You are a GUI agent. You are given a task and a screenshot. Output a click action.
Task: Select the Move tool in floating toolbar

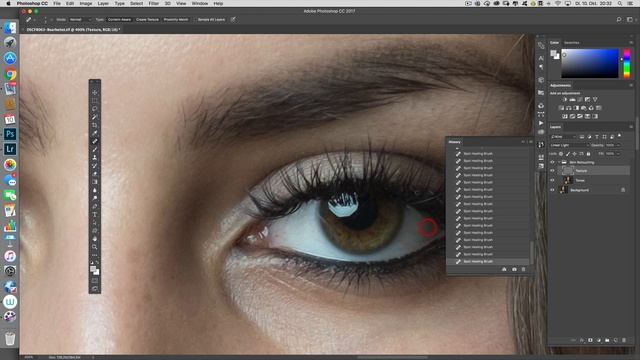tap(95, 93)
